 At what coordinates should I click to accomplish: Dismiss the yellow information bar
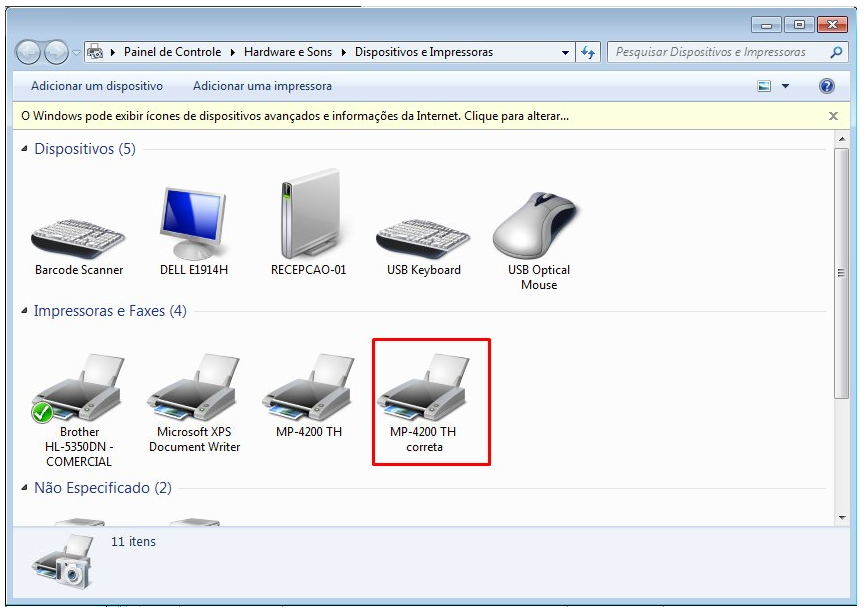click(x=833, y=116)
